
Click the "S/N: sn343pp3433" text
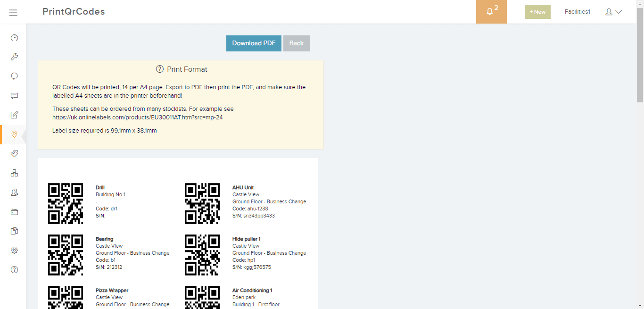(x=254, y=216)
